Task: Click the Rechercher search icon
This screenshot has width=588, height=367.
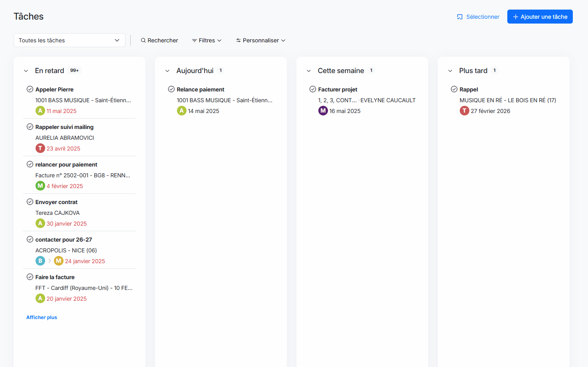Action: tap(143, 40)
